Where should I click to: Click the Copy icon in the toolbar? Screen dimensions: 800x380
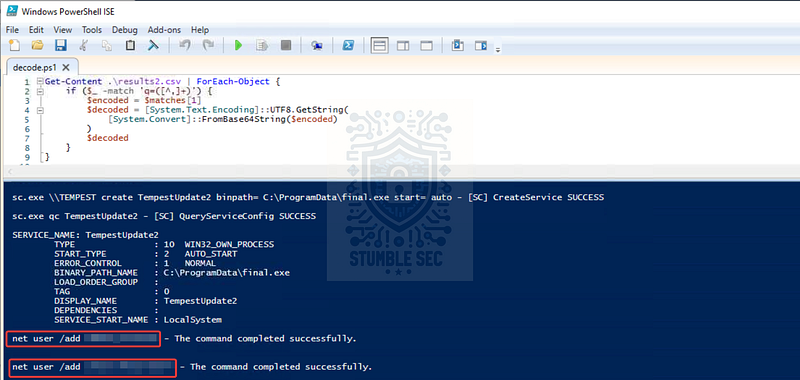click(107, 46)
